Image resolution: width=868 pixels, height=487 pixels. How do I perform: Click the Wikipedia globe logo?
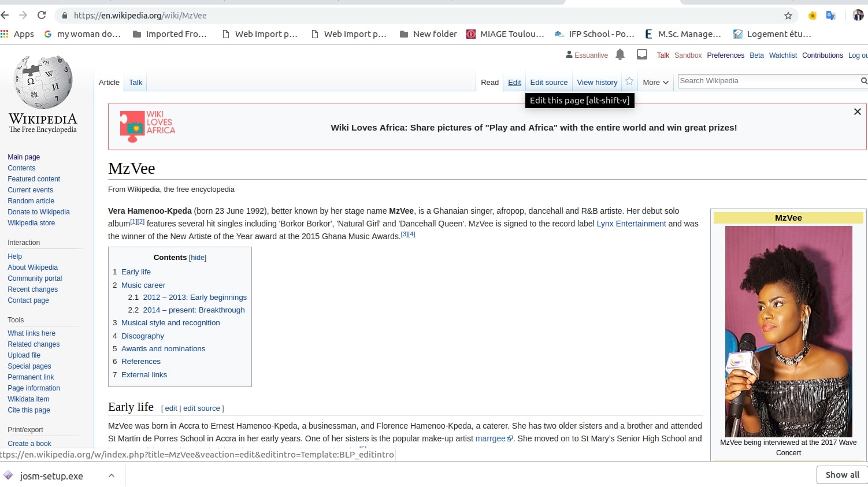(x=43, y=94)
